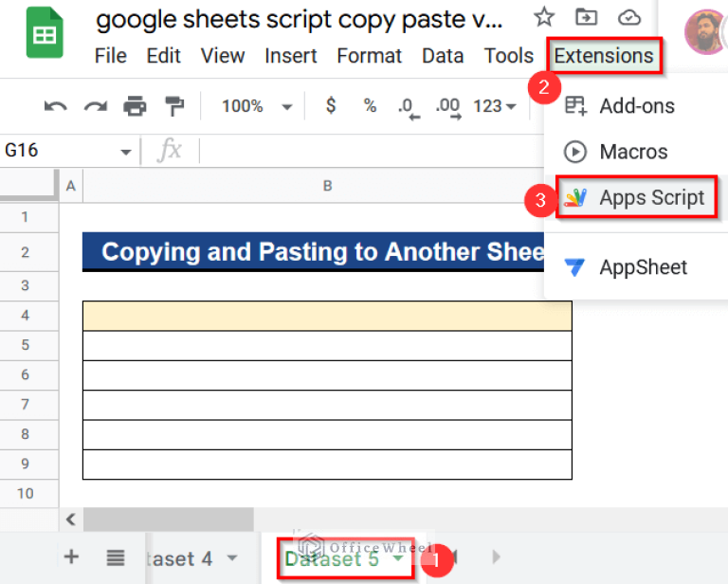
Task: Select cell B9
Action: click(327, 465)
